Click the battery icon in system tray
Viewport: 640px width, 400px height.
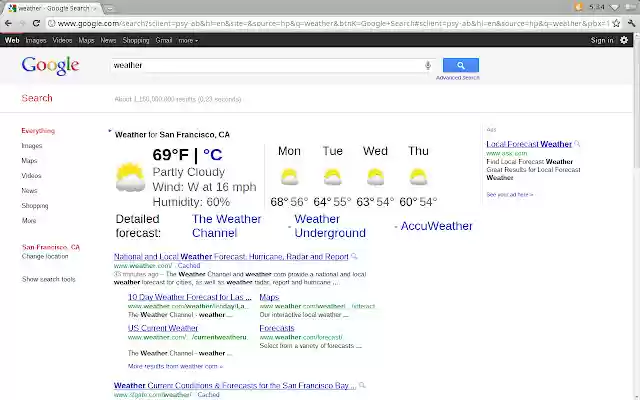pos(630,7)
